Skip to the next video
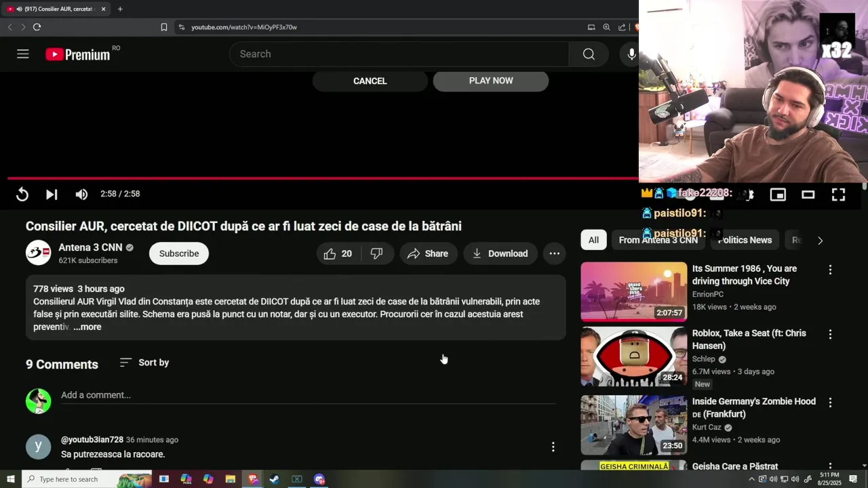The image size is (868, 488). tap(52, 195)
